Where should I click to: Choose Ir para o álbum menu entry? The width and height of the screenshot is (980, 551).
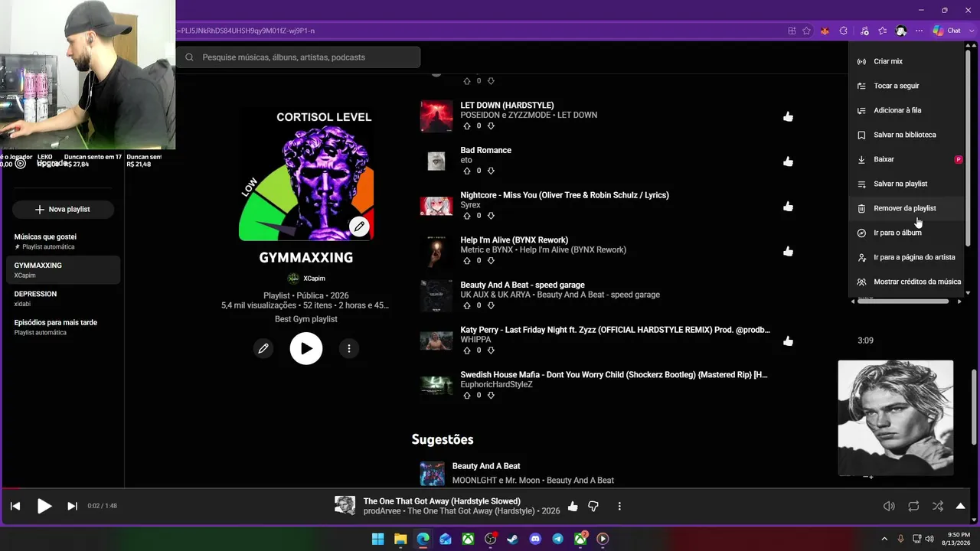(905, 233)
